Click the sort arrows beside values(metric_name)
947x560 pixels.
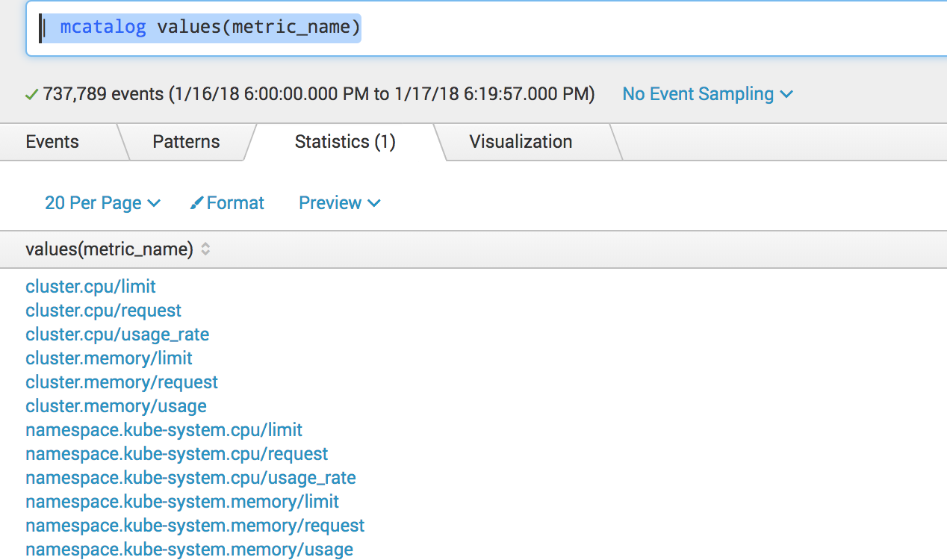click(205, 249)
